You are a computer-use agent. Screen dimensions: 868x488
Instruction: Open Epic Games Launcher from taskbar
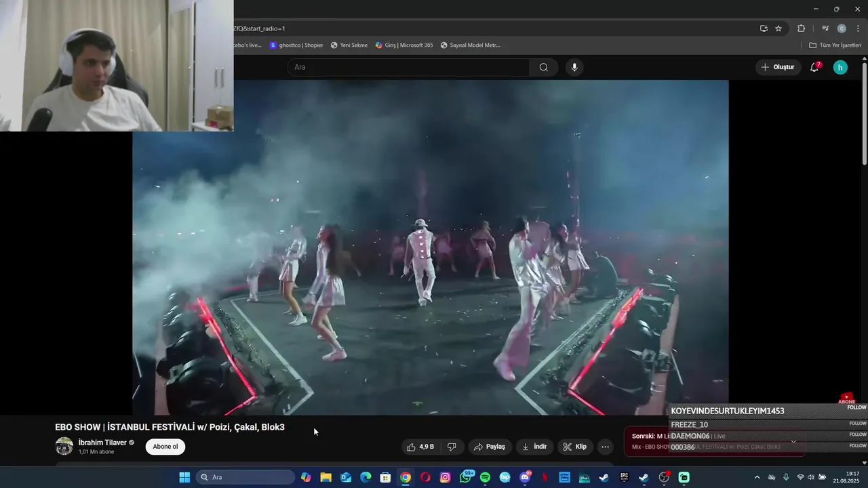tap(624, 477)
